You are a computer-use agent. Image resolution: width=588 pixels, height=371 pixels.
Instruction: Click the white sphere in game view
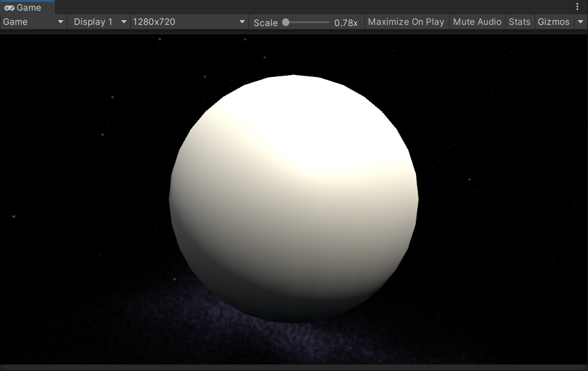tap(293, 199)
